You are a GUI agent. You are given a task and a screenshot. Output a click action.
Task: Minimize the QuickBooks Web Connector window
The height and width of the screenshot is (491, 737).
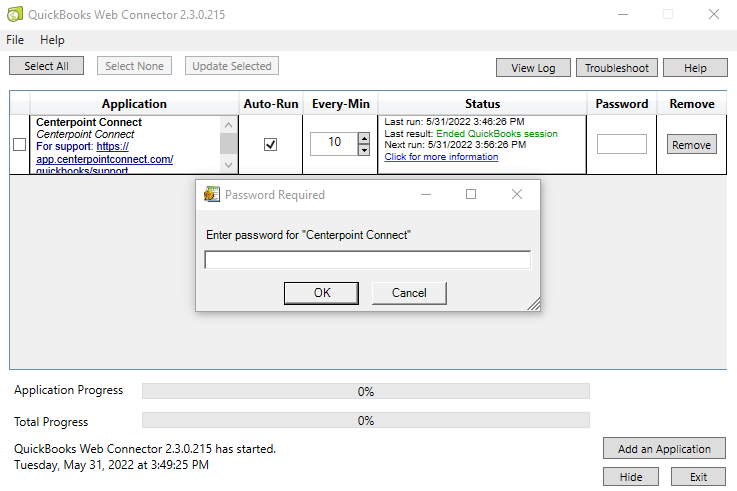tap(623, 15)
